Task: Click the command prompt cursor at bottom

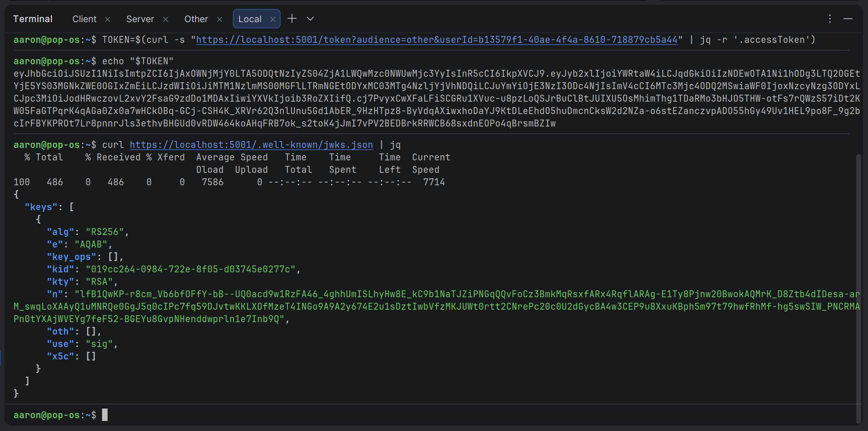Action: (x=105, y=415)
